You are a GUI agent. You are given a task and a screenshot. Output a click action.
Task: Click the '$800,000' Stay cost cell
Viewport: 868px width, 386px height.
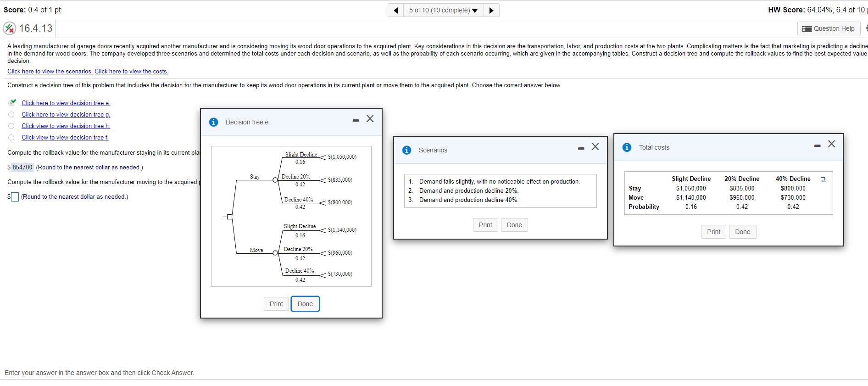pos(793,188)
